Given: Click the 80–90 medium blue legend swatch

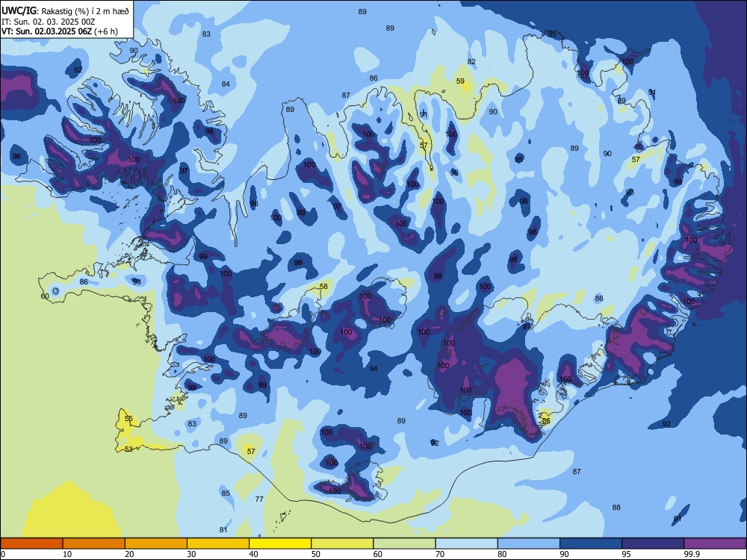Looking at the screenshot, I should [x=529, y=544].
